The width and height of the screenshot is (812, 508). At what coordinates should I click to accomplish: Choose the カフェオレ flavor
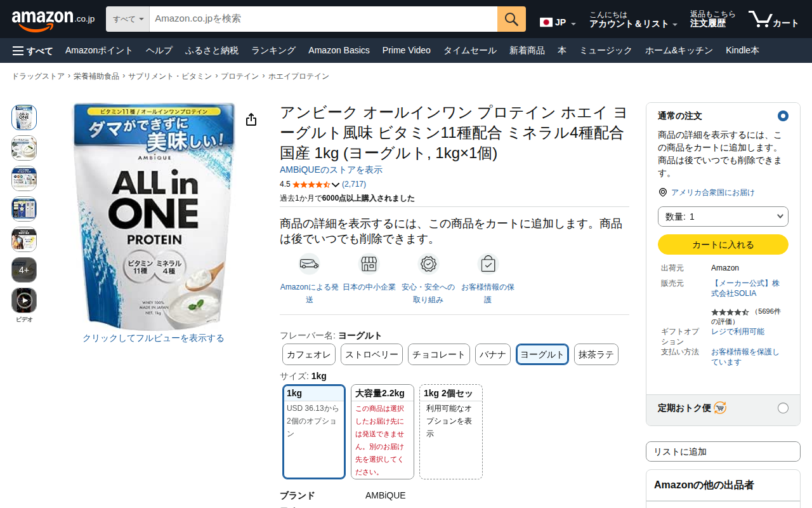point(309,354)
